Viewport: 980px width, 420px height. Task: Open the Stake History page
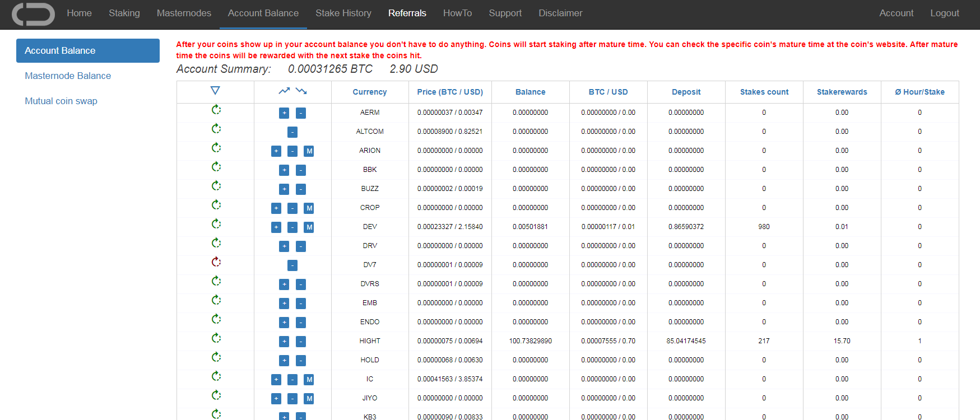coord(343,13)
